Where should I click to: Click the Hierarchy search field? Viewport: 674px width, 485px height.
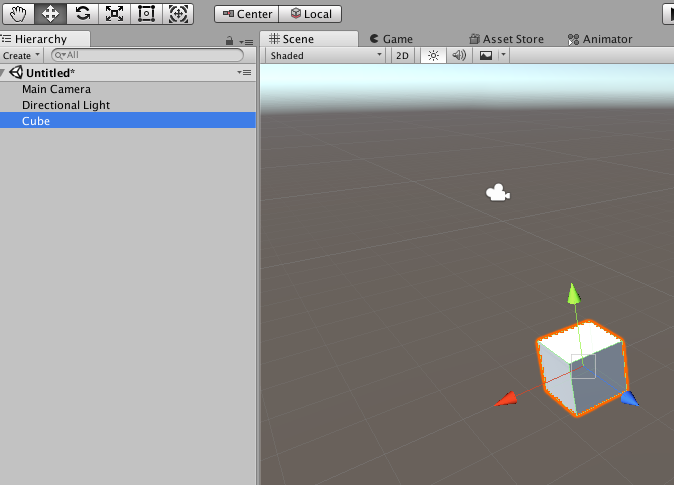point(147,55)
